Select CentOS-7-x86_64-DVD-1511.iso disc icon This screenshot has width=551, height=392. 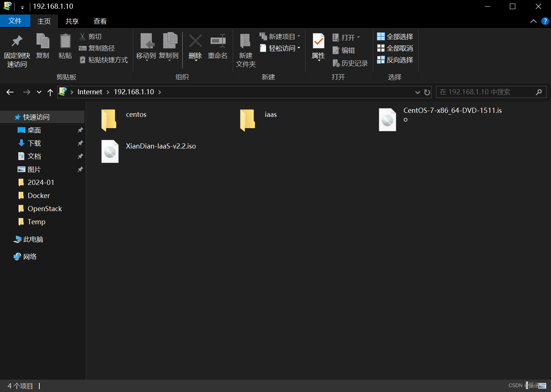tap(387, 119)
